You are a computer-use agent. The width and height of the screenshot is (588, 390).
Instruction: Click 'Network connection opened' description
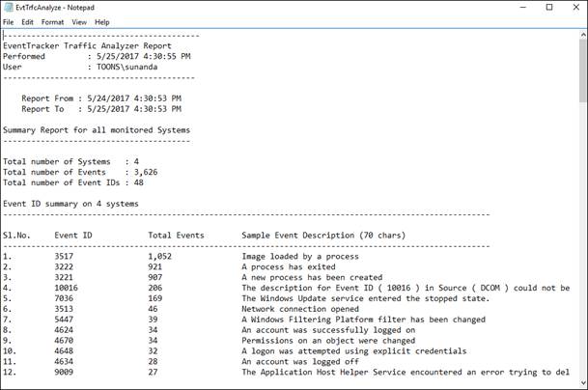pos(300,309)
